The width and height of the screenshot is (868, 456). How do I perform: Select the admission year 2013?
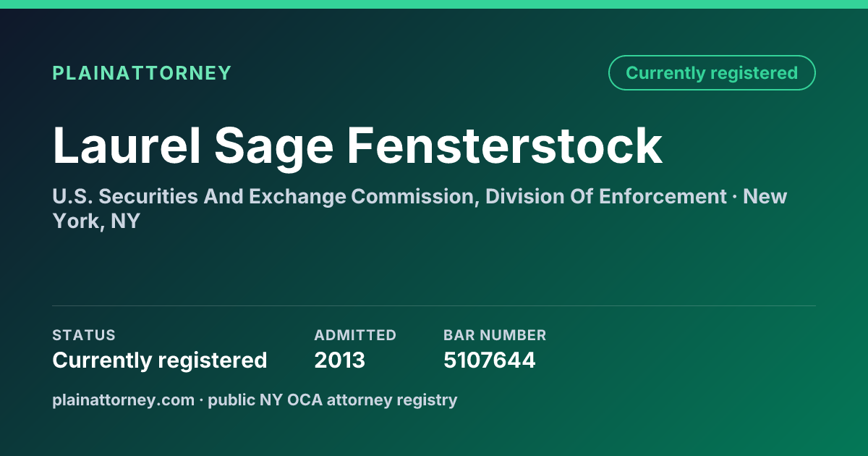[x=340, y=360]
